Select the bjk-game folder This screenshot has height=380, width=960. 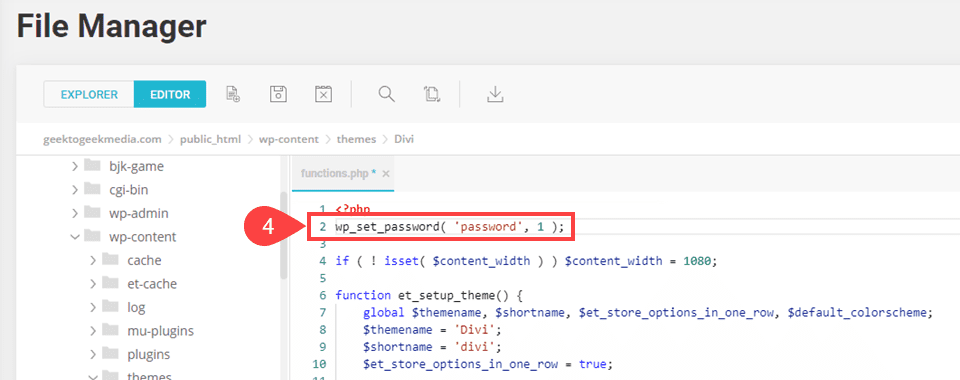(x=137, y=166)
